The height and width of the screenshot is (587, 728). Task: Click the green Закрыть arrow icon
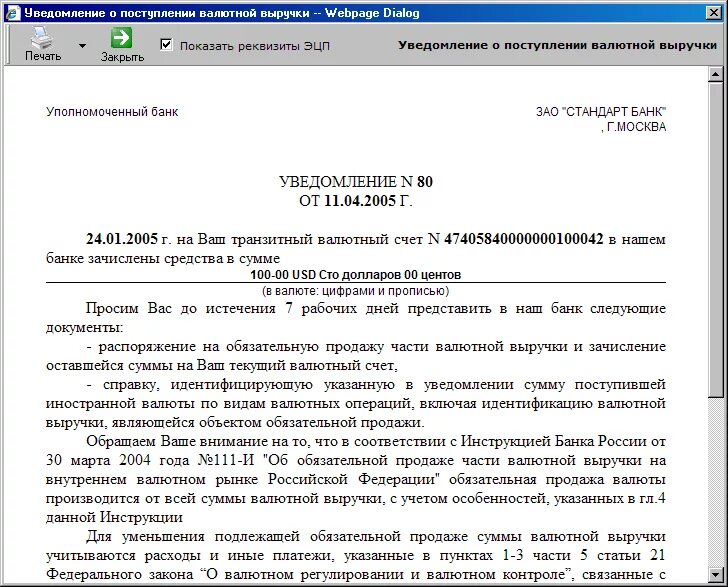(121, 38)
